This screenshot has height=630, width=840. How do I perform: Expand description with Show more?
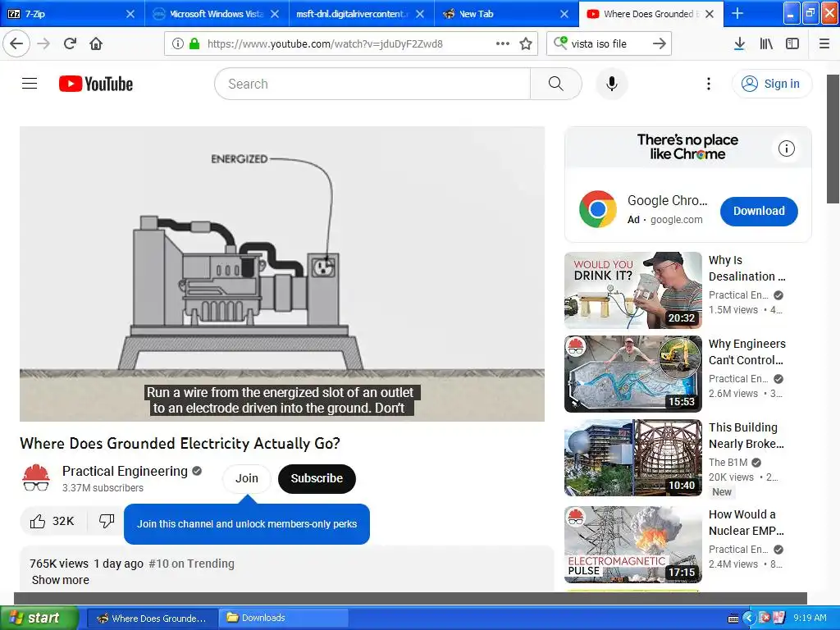click(61, 580)
